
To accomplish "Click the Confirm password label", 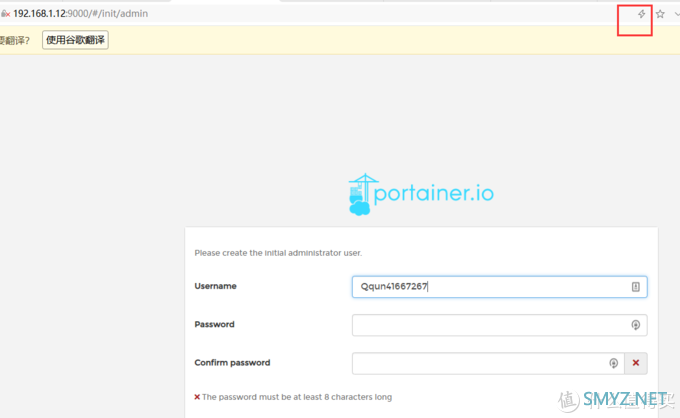I will [x=232, y=363].
